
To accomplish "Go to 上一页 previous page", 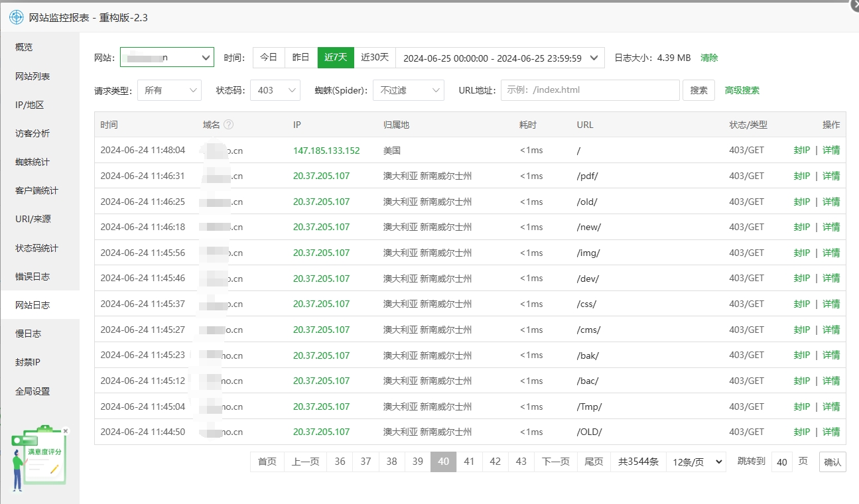I will point(306,462).
